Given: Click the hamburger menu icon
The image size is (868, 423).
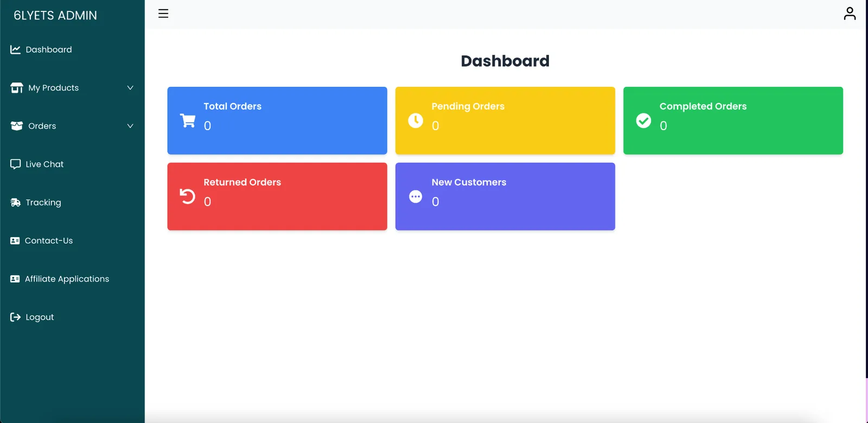Looking at the screenshot, I should coord(163,14).
